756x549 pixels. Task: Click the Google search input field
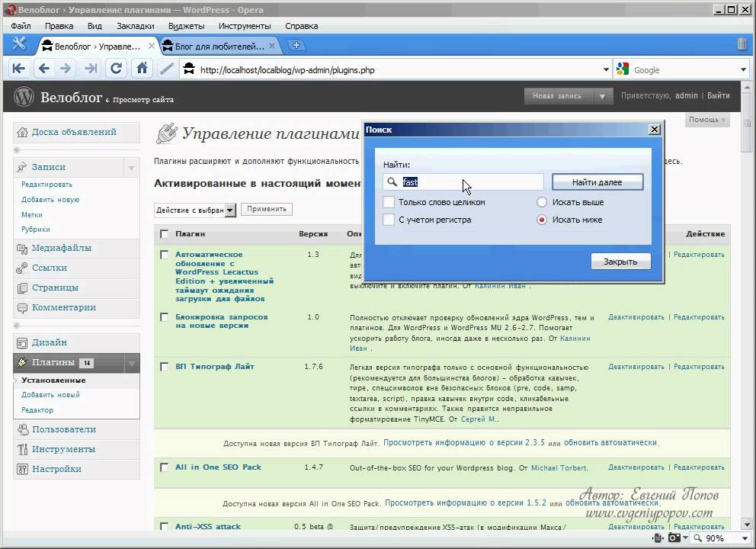pyautogui.click(x=684, y=70)
